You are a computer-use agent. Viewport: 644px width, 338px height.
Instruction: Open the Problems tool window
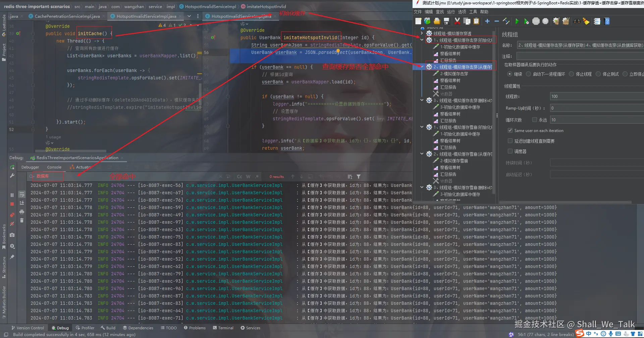tap(195, 328)
